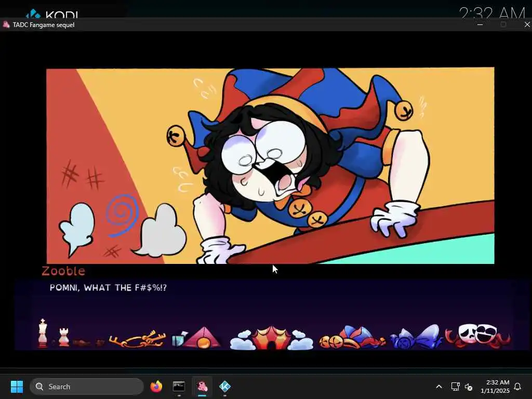Screen dimensions: 532x399
Task: Click the TADC Fangame sequel title icon
Action: tap(6, 24)
